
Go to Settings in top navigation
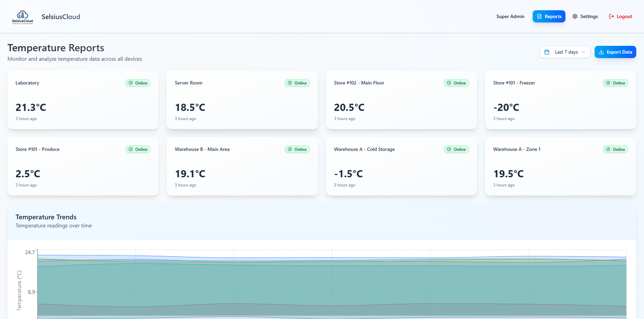click(585, 17)
